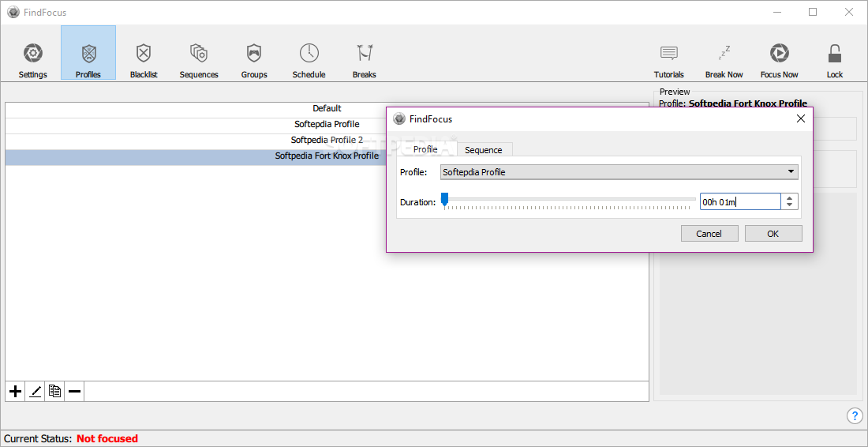This screenshot has width=868, height=447.
Task: Open the Settings toolbar icon
Action: (32, 54)
